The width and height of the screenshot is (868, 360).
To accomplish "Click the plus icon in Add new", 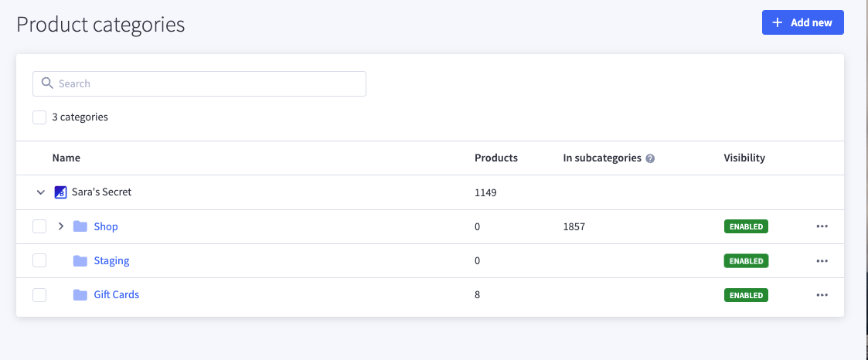I will point(778,22).
